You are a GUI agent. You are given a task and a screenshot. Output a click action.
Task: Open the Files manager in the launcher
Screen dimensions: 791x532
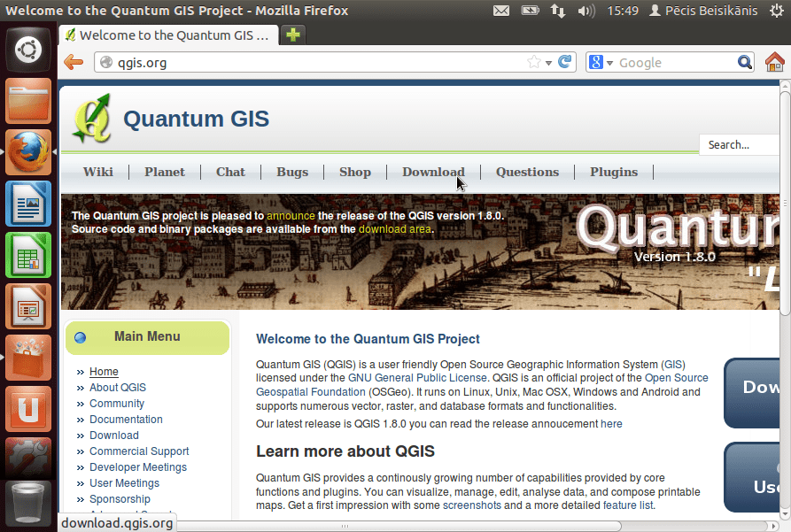click(28, 101)
